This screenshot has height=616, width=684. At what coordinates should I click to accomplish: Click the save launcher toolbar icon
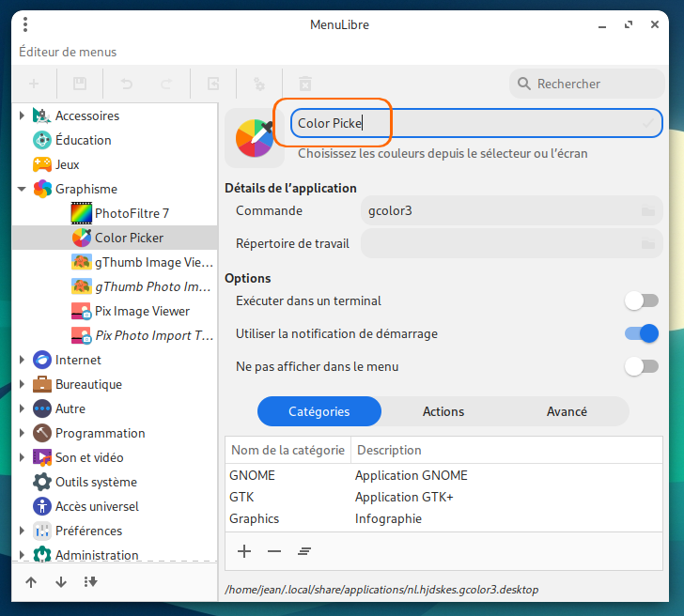80,84
